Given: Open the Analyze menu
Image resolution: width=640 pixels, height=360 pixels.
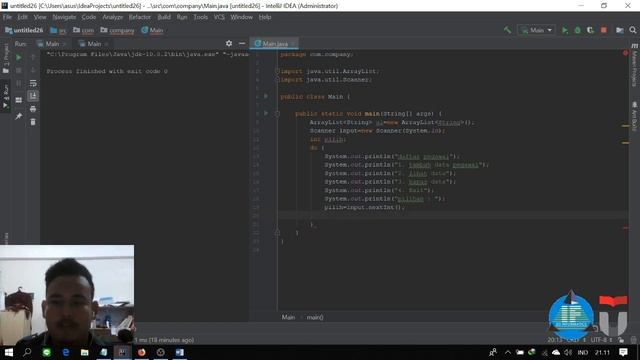Looking at the screenshot, I should point(113,17).
